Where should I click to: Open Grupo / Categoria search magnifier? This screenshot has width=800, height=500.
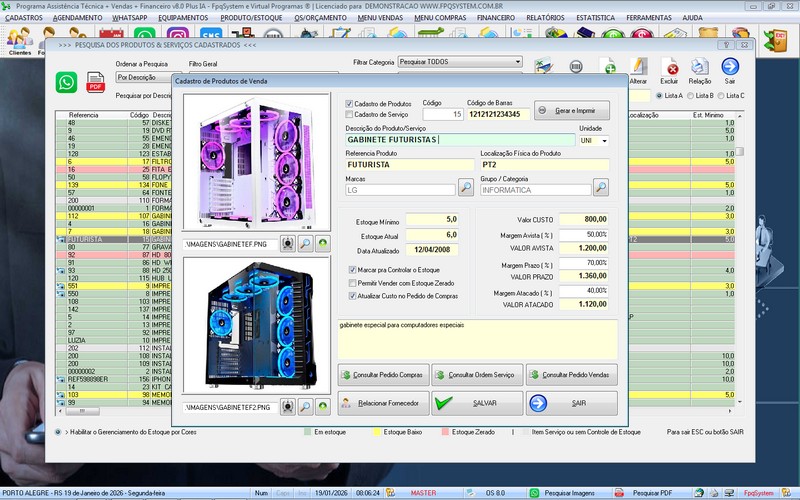click(x=600, y=187)
